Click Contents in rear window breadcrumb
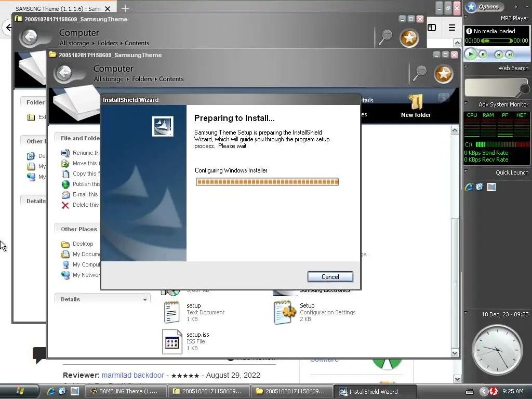 [137, 43]
